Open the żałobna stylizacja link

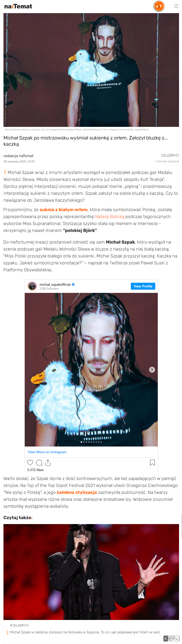(x=77, y=492)
